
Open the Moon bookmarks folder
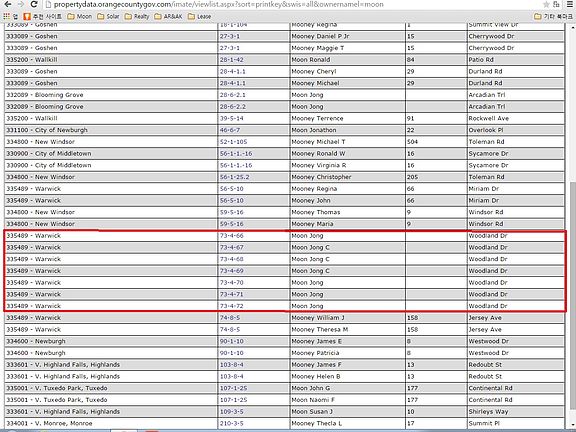80,16
